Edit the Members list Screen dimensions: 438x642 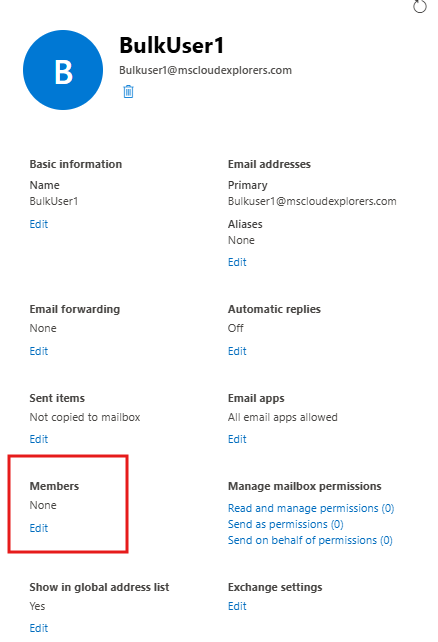click(x=39, y=528)
